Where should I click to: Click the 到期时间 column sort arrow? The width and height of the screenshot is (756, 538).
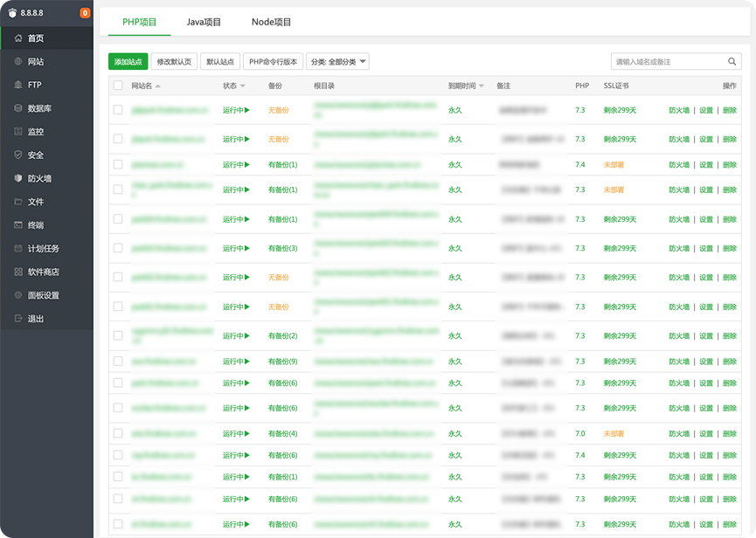pyautogui.click(x=481, y=86)
